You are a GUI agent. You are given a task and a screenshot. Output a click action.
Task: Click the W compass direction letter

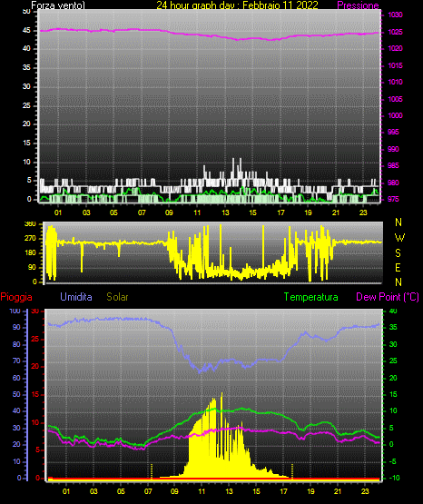pos(399,238)
